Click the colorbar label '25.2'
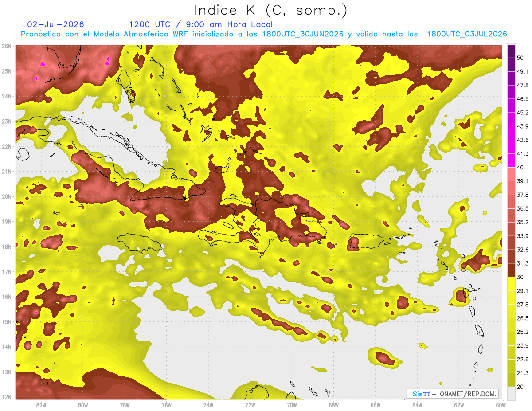The image size is (532, 411). pyautogui.click(x=522, y=332)
